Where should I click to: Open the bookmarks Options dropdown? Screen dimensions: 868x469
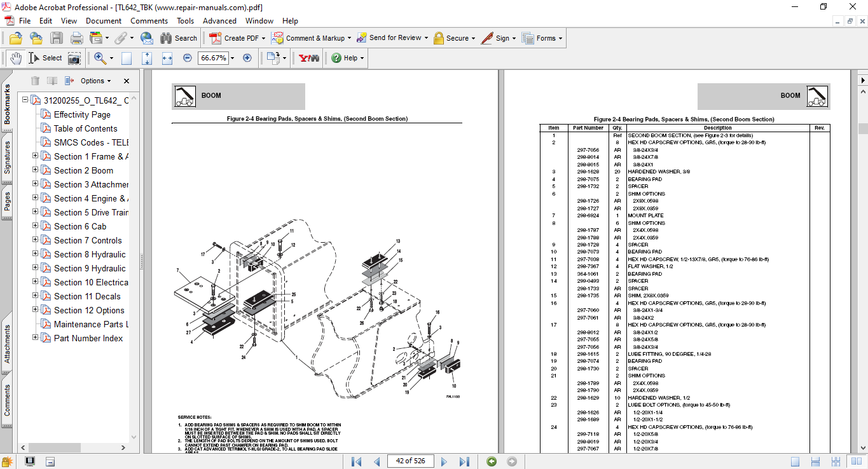(95, 81)
